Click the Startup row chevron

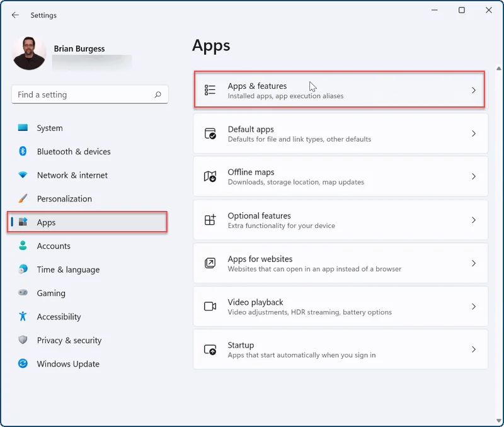[x=474, y=350]
